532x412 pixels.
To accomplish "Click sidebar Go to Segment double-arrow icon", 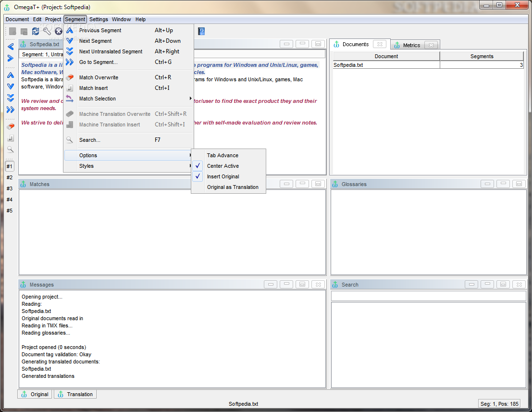I will (11, 109).
